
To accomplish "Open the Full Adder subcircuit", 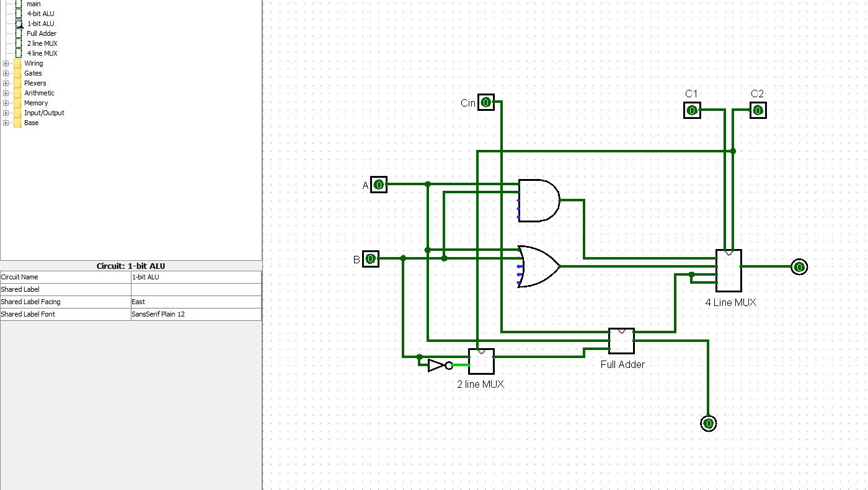I will [19, 33].
